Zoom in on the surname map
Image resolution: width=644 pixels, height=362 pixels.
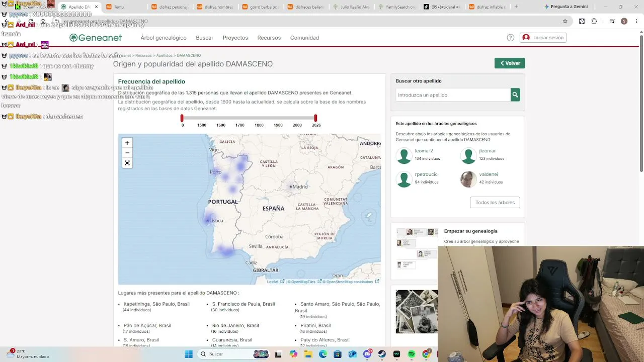127,143
